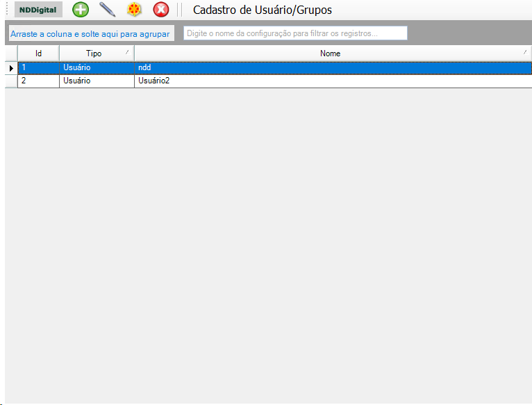
Task: Select Usuário type cell in Usuário2 row
Action: point(97,81)
